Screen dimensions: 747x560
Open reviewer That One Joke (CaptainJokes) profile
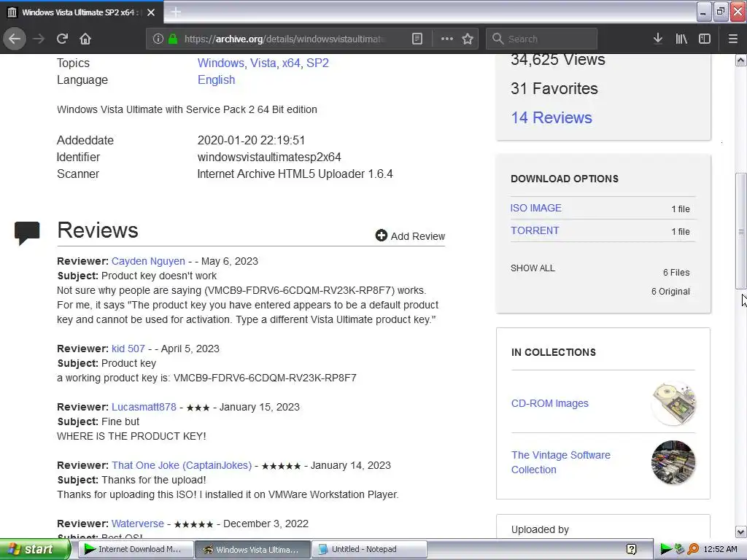[x=182, y=465]
